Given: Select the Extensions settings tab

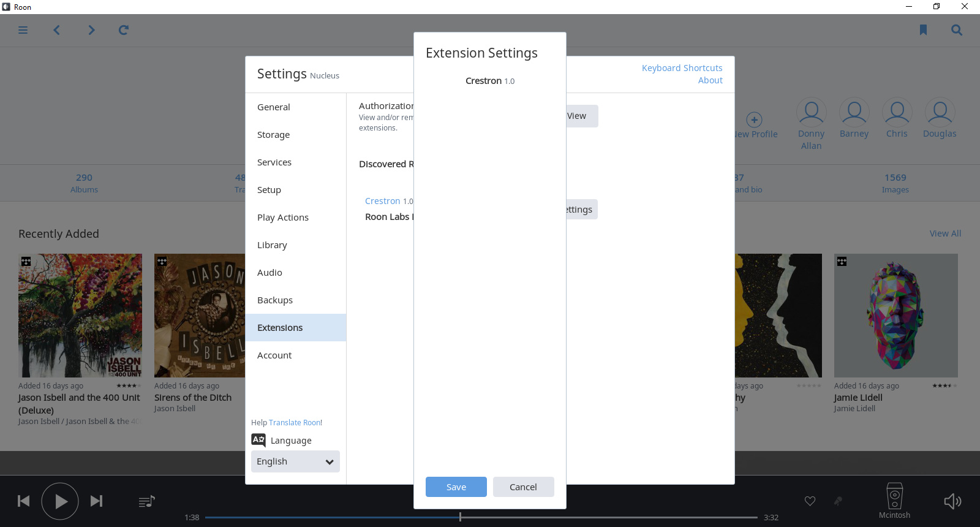Looking at the screenshot, I should tap(296, 328).
